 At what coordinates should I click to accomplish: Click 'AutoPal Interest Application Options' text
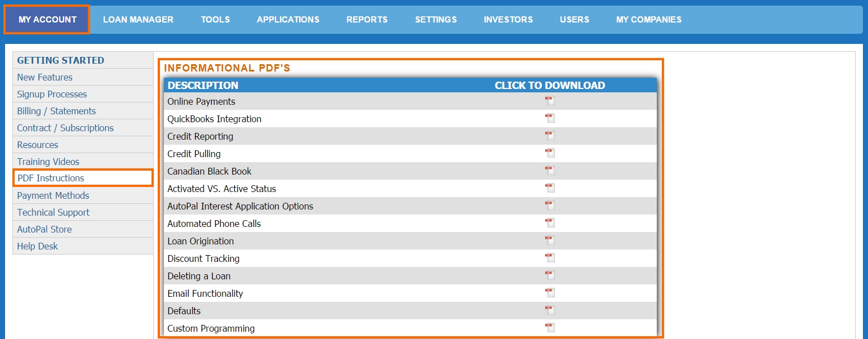[240, 206]
